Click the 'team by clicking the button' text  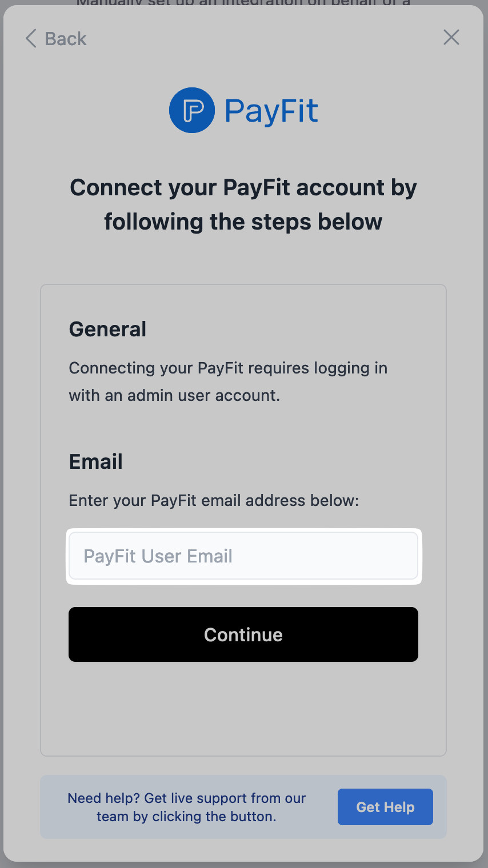pyautogui.click(x=187, y=817)
